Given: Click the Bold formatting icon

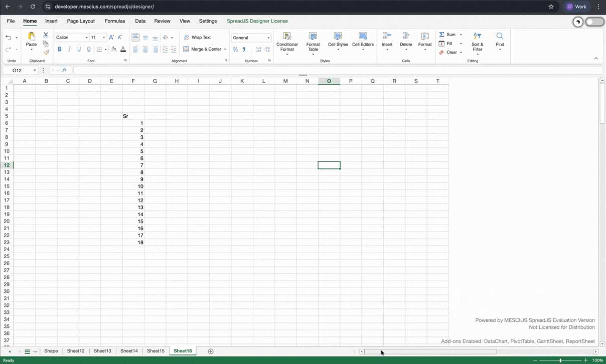Looking at the screenshot, I should [59, 49].
